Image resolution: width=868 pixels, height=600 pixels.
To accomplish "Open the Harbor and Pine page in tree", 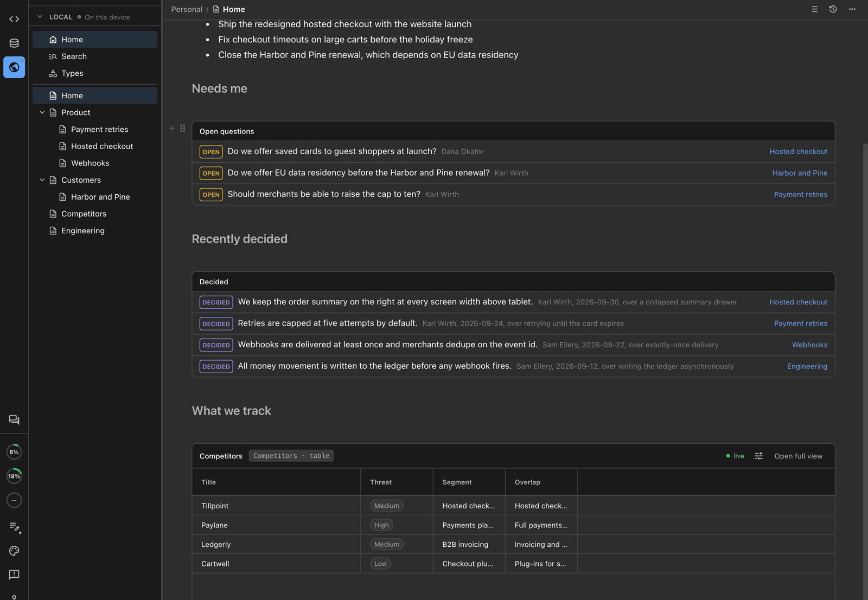I will (100, 197).
